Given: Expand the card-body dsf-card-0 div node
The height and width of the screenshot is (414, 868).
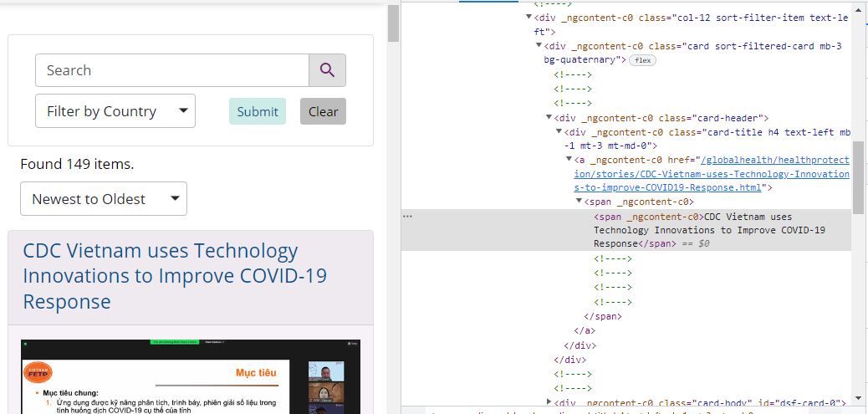Looking at the screenshot, I should [549, 401].
